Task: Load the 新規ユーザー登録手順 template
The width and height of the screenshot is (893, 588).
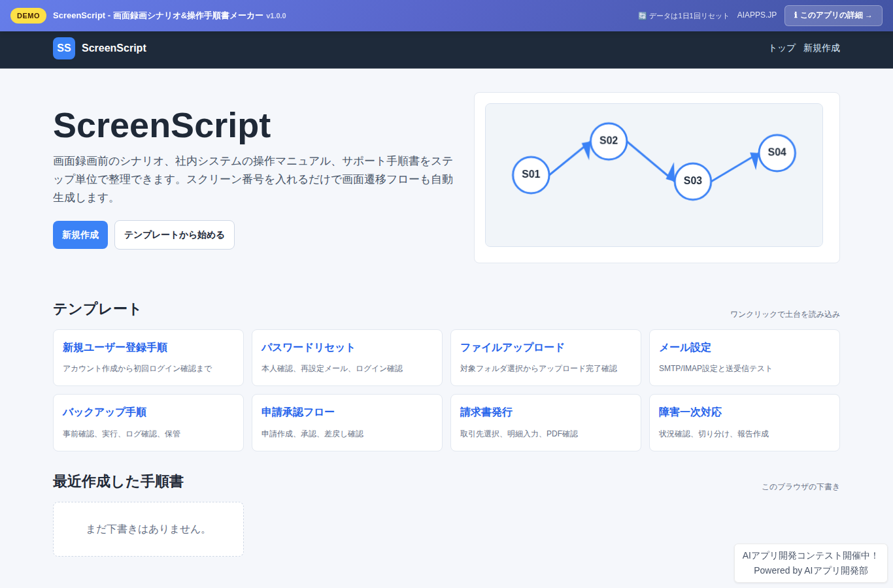Action: point(148,357)
